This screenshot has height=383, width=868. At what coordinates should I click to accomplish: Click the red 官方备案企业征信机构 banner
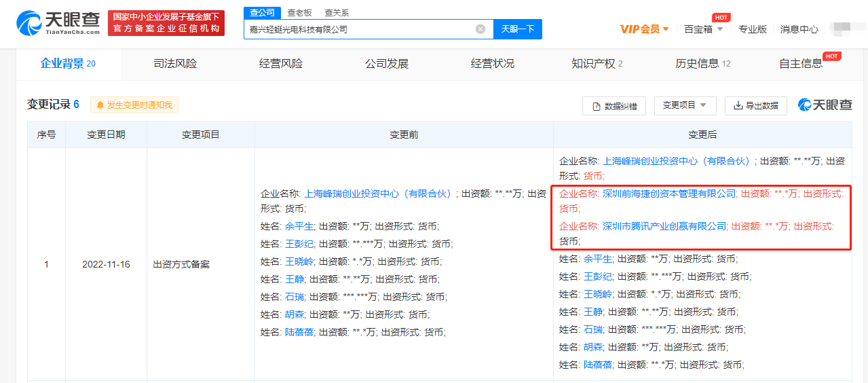point(166,23)
